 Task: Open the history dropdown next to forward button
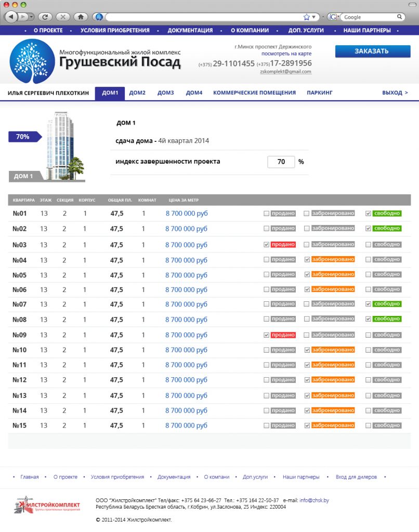[31, 17]
